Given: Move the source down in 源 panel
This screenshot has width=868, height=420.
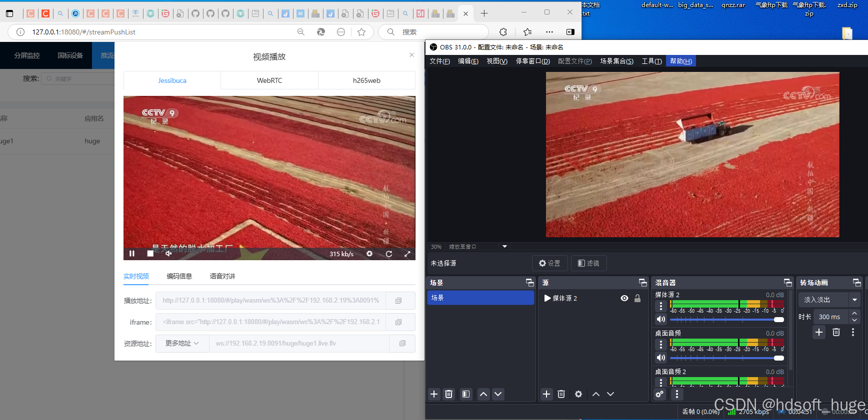Looking at the screenshot, I should click(x=610, y=394).
